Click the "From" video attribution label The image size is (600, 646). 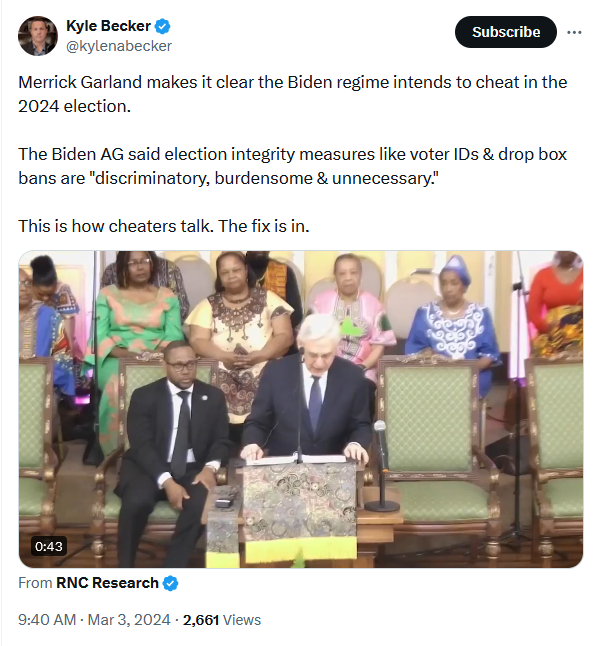(x=35, y=583)
